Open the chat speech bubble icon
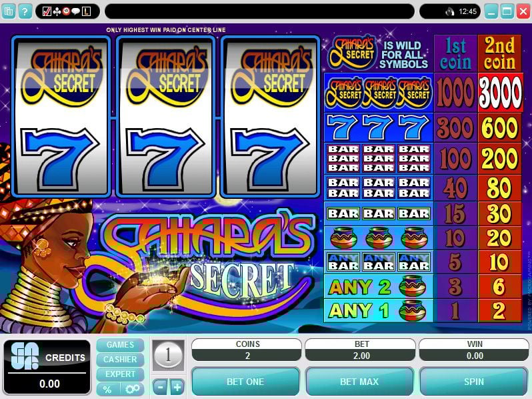Image resolution: width=532 pixels, height=399 pixels. coord(75,11)
